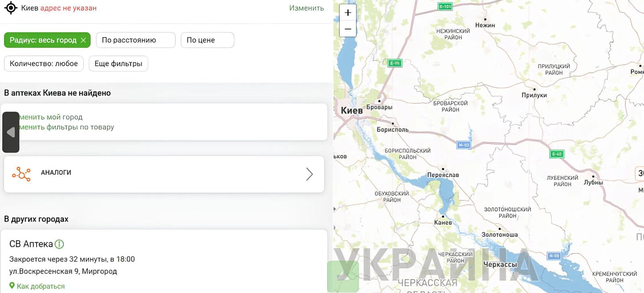Click the green E-101 road marker

[445, 6]
